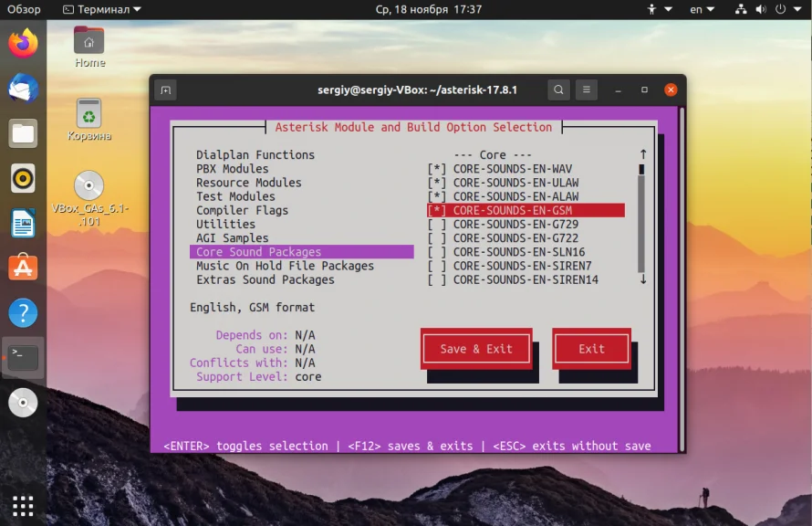Screen dimensions: 812x526
Task: Click the Exit button
Action: click(x=591, y=349)
